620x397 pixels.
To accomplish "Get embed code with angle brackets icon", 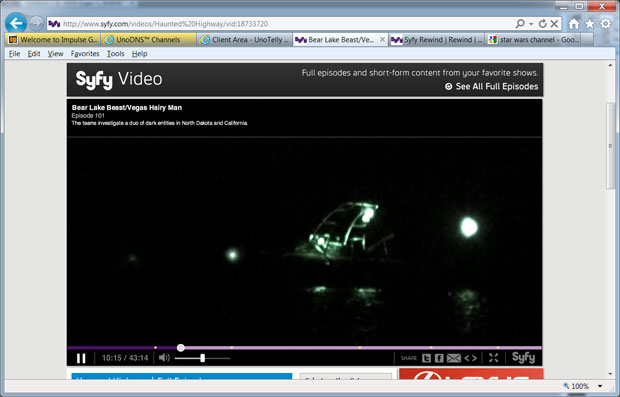I will coord(471,358).
